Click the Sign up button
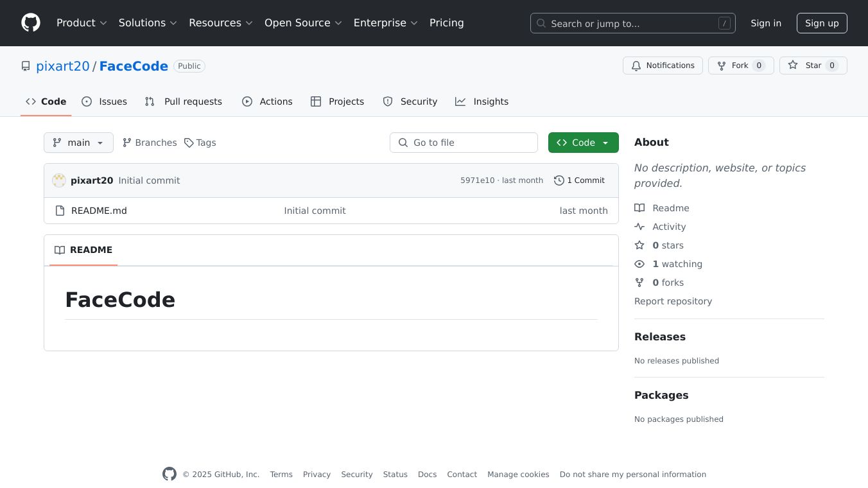 [x=822, y=23]
